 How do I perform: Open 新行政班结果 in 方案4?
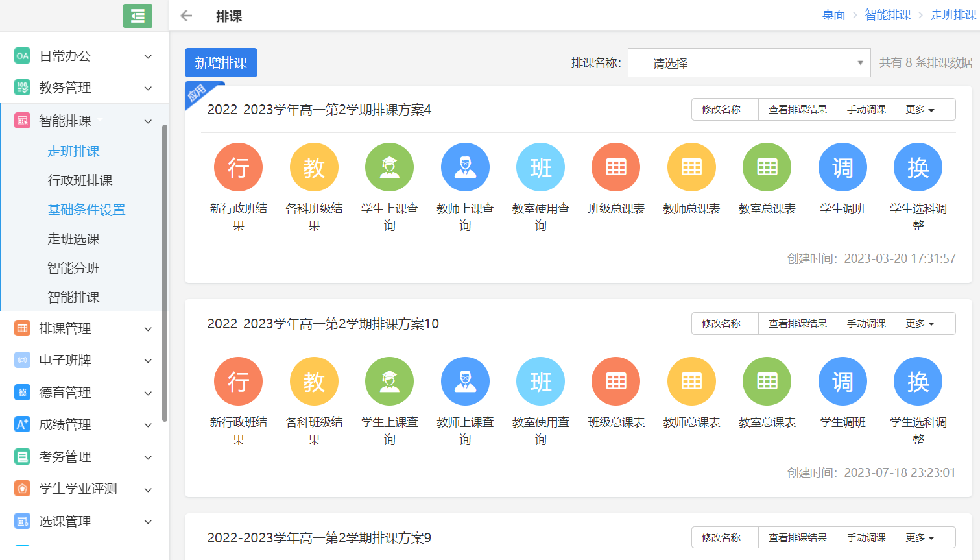coord(238,167)
